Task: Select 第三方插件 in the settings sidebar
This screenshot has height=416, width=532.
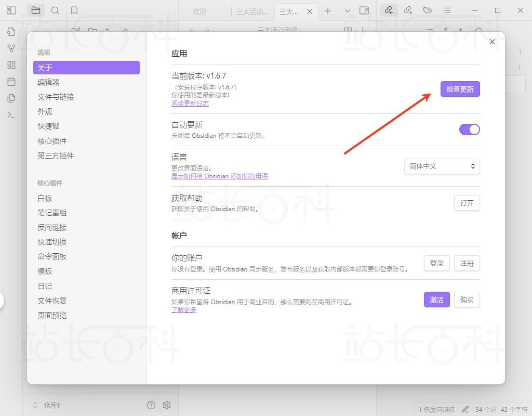Action: (x=56, y=155)
